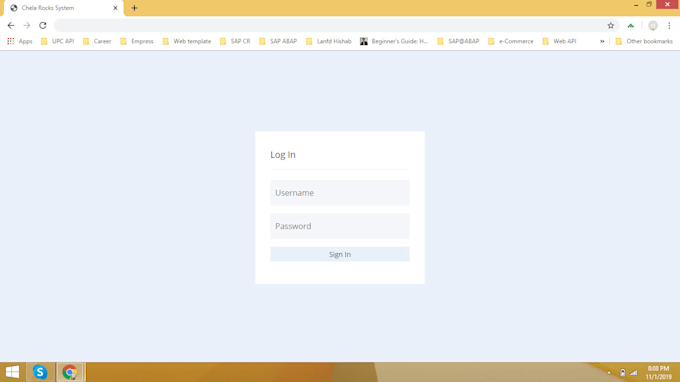Open the SAP CR bookmark folder
680x382 pixels.
tap(235, 41)
